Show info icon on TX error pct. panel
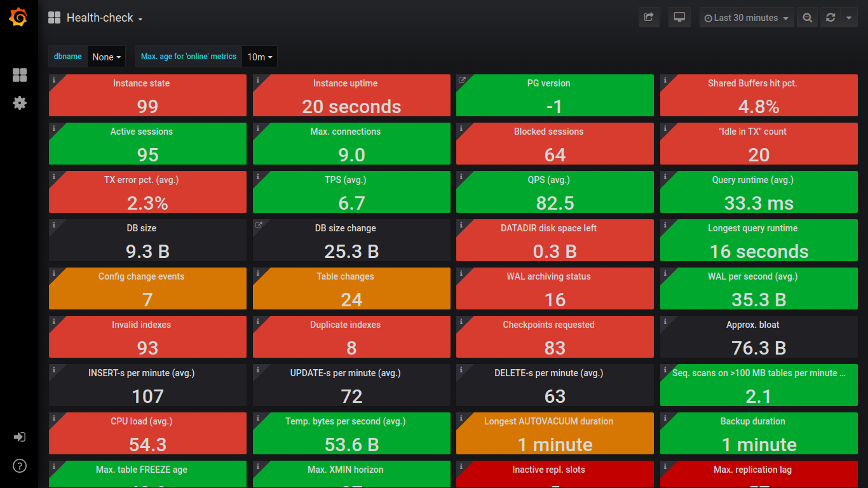The height and width of the screenshot is (488, 868). click(54, 177)
